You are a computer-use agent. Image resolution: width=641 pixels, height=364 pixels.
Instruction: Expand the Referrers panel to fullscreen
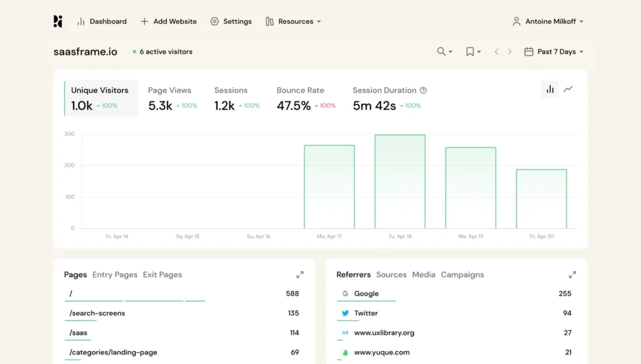coord(572,275)
